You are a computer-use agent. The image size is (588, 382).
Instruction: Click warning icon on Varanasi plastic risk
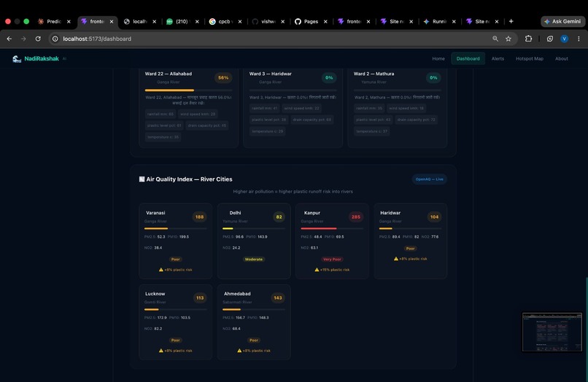(161, 270)
